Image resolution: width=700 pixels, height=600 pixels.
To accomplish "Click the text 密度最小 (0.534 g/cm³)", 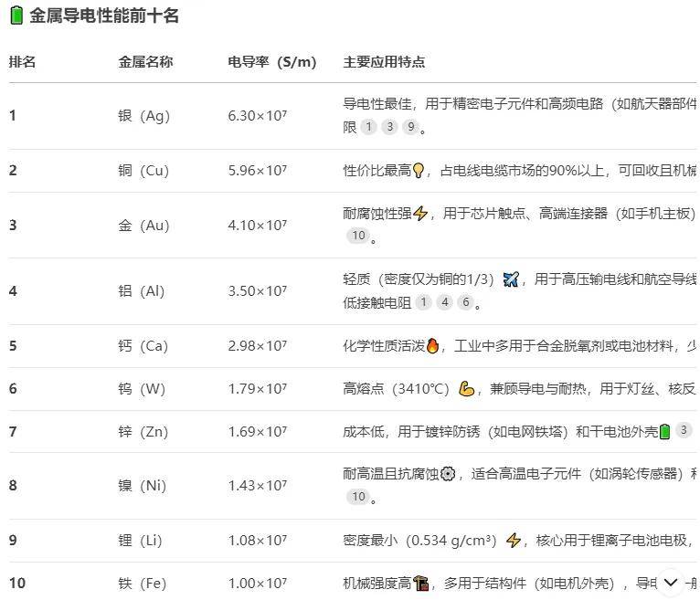I will tap(420, 541).
